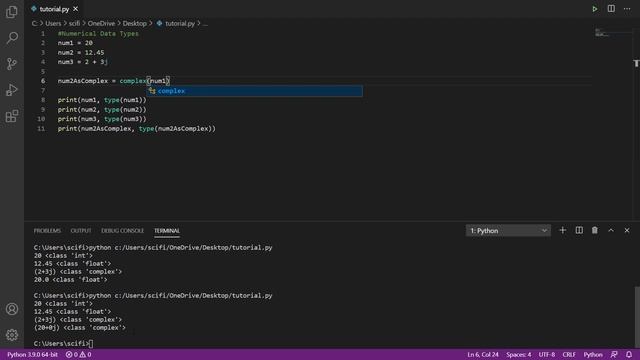The width and height of the screenshot is (640, 360).
Task: Kill terminal with trash icon
Action: [595, 231]
